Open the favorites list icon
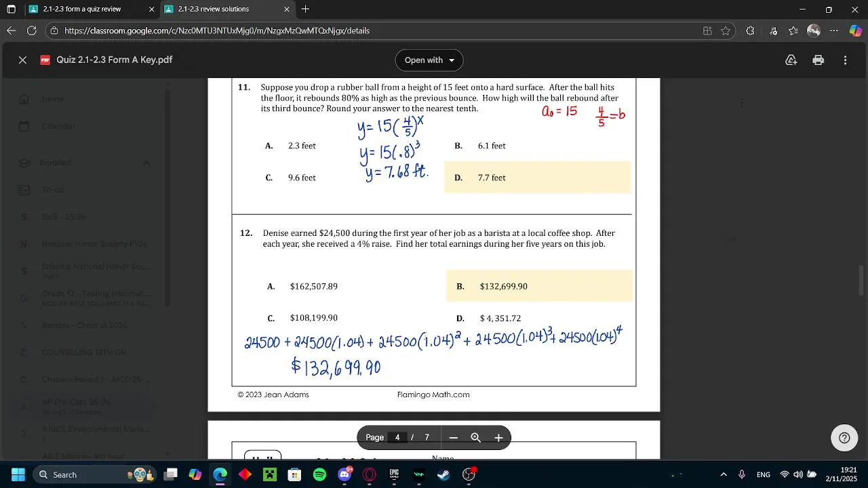 point(793,30)
